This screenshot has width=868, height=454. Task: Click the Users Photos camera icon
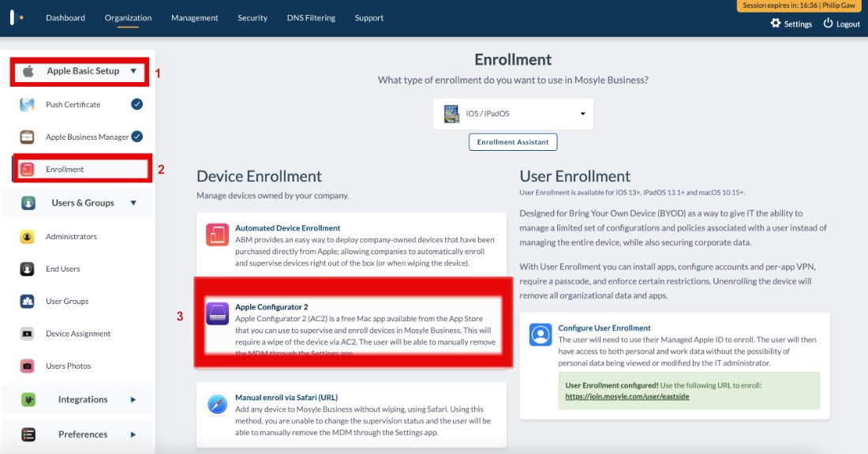pos(27,366)
